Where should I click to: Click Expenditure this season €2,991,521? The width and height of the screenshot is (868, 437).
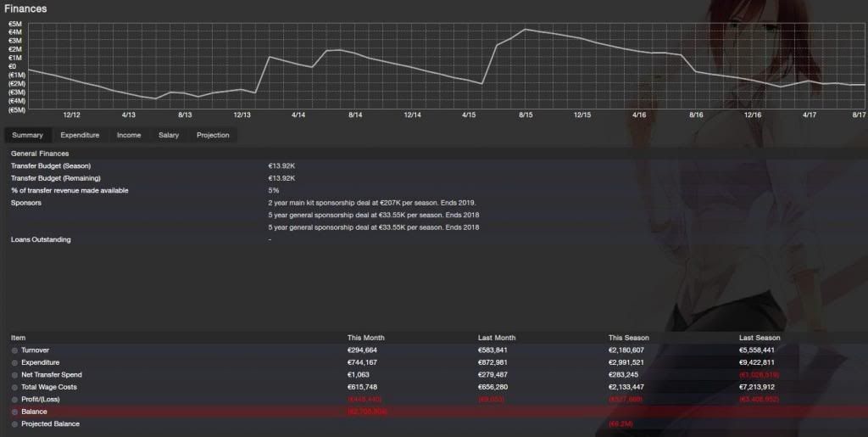[x=626, y=362]
